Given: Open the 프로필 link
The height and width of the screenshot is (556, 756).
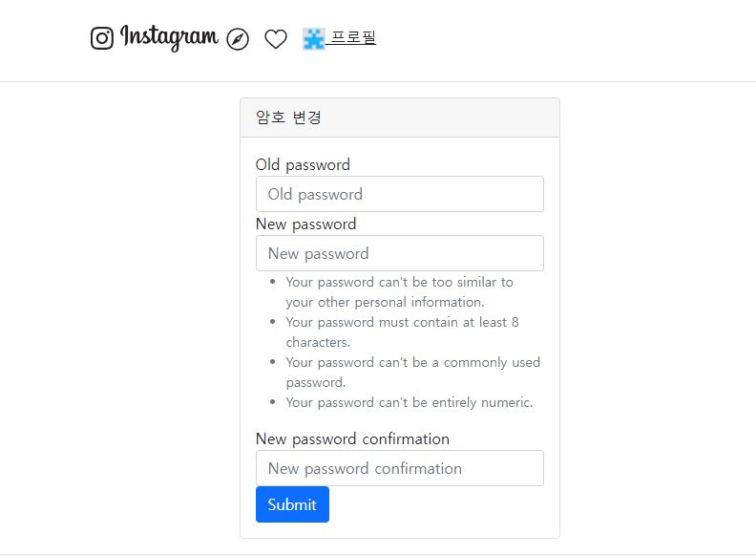Looking at the screenshot, I should [353, 37].
